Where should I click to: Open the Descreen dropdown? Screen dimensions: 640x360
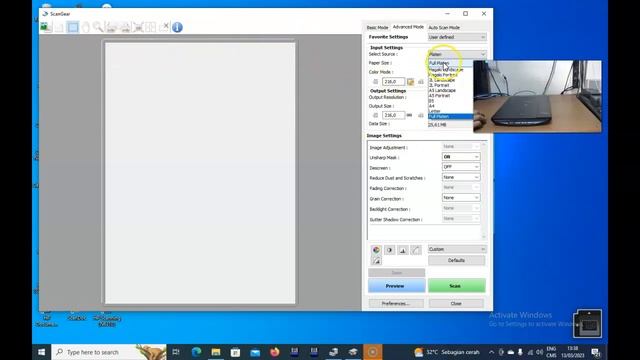tap(461, 167)
